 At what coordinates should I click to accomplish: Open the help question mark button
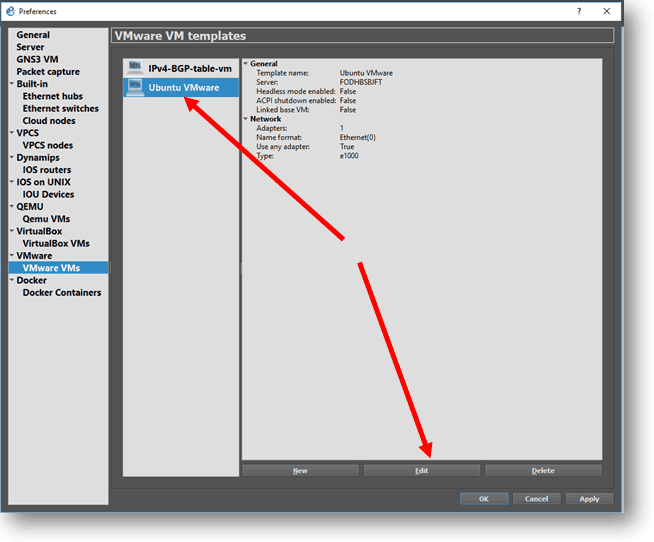tap(579, 11)
